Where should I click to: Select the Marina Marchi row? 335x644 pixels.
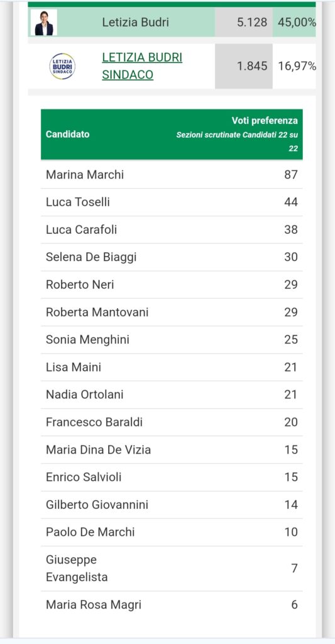(x=172, y=175)
